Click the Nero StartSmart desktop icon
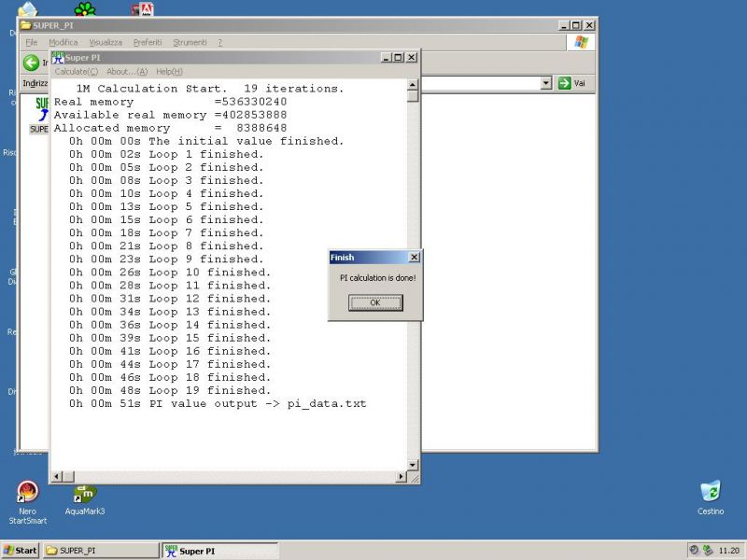This screenshot has width=747, height=560. pos(28,503)
